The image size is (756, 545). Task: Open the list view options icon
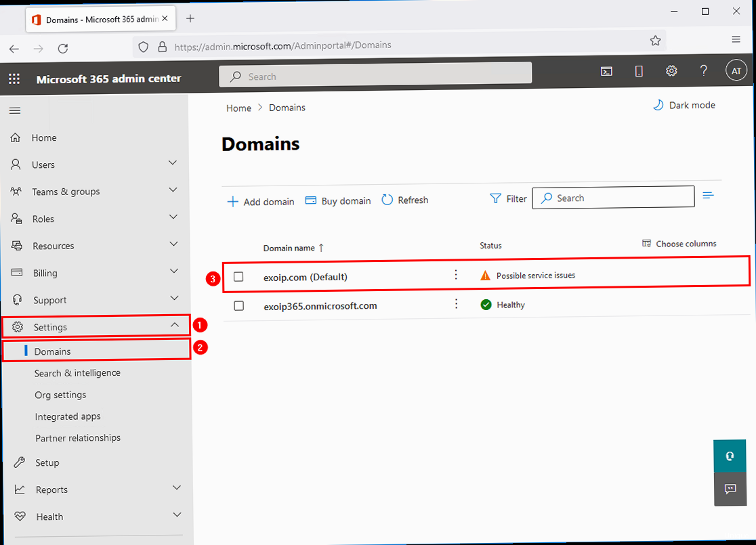(x=709, y=196)
